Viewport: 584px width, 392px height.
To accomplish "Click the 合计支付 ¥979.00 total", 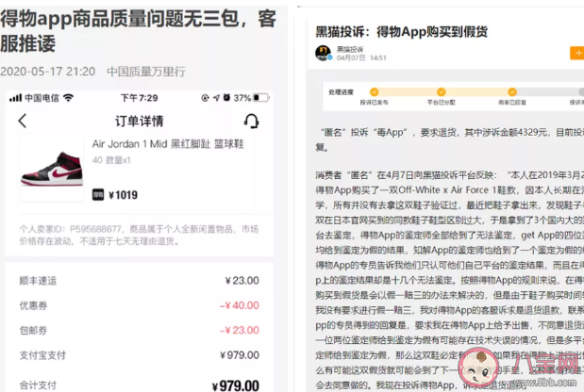I will point(140,385).
